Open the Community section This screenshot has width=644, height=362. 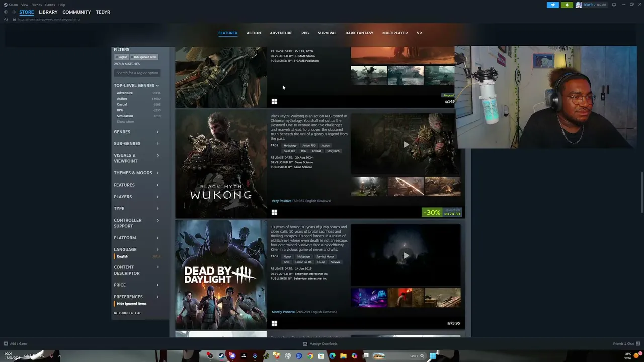[77, 12]
